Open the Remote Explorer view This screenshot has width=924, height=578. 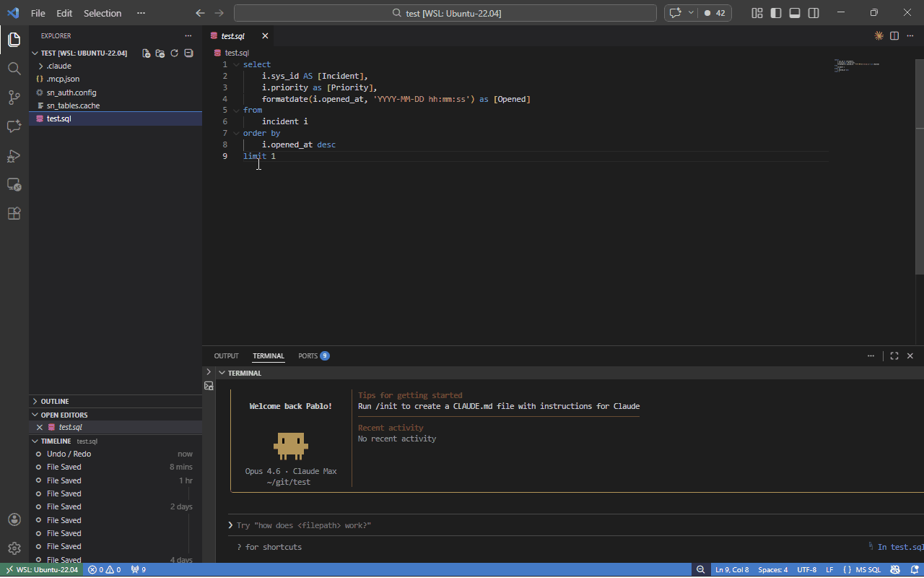click(14, 184)
